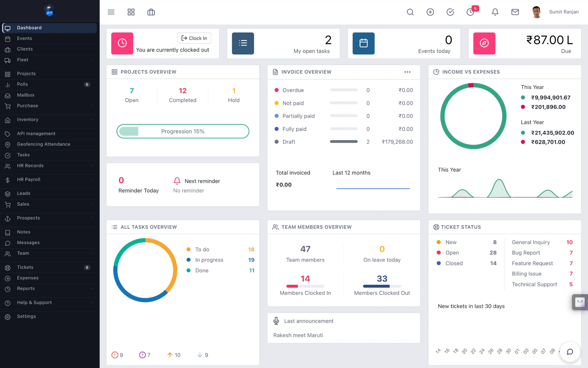
Task: Click Sumit Ranjan profile avatar
Action: pyautogui.click(x=536, y=12)
